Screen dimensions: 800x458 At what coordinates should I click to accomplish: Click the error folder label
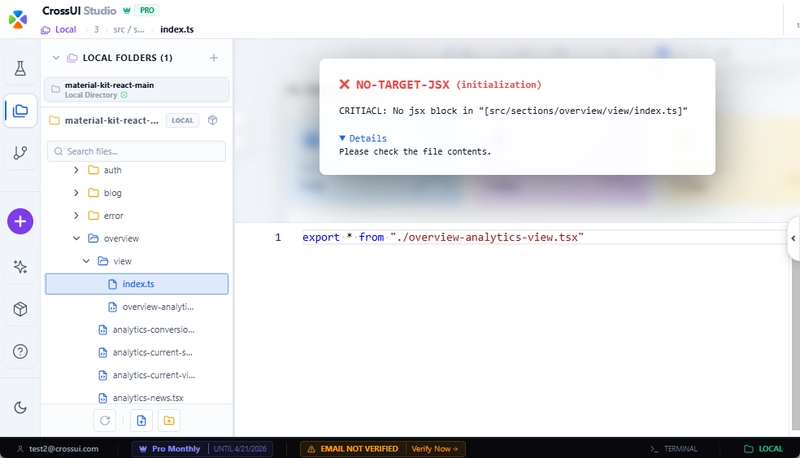pyautogui.click(x=114, y=216)
